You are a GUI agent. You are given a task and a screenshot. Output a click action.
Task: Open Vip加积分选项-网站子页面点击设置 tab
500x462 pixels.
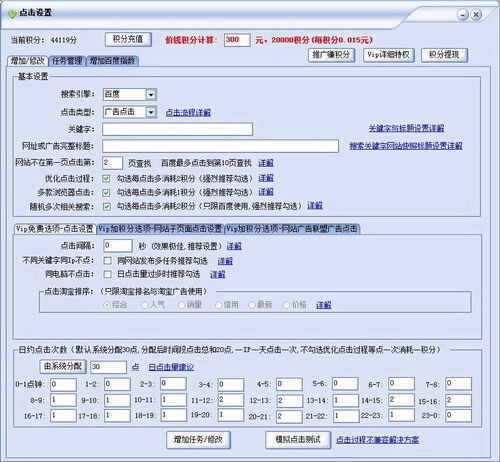pyautogui.click(x=160, y=229)
